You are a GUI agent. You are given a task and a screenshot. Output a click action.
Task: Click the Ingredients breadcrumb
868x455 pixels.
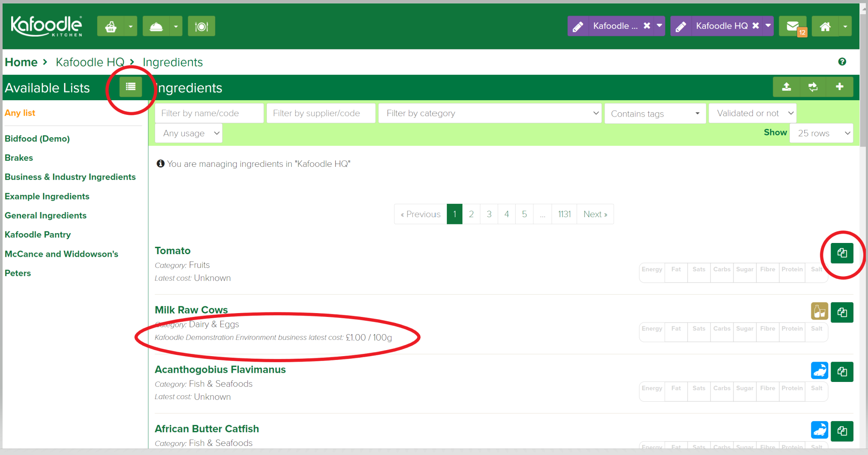tap(173, 62)
